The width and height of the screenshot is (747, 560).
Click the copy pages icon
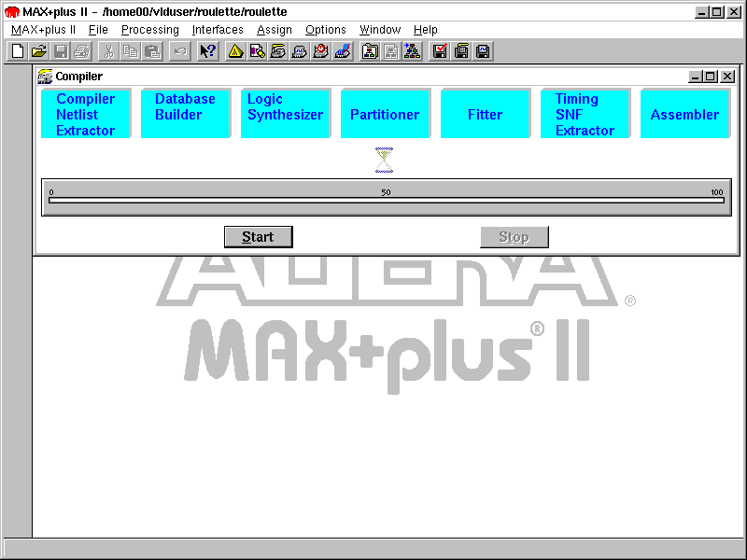[130, 51]
